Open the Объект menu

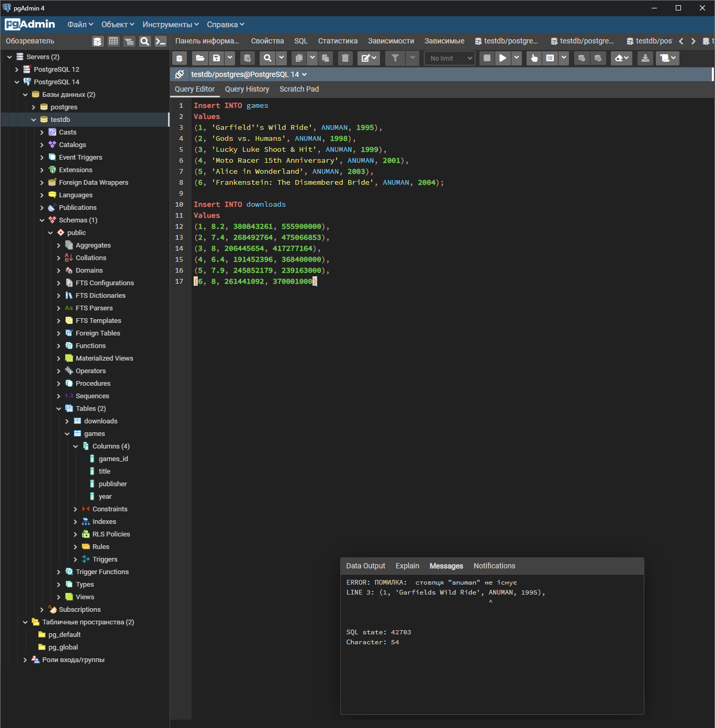click(x=118, y=25)
